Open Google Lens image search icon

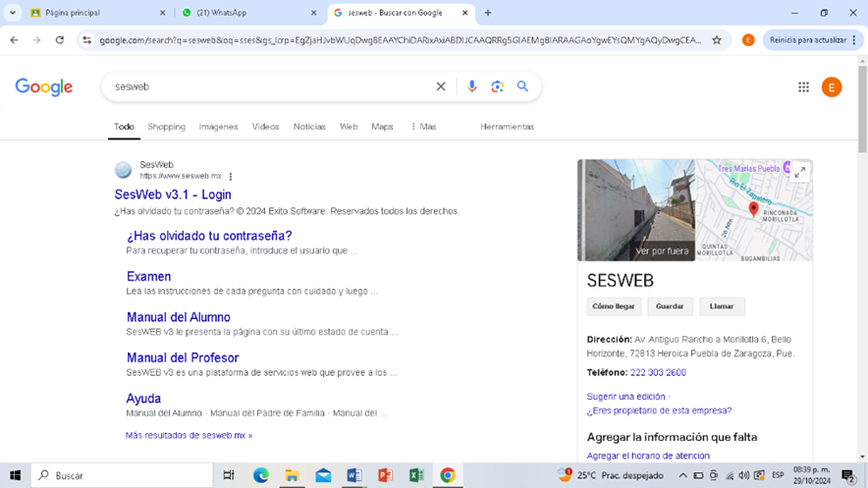497,86
